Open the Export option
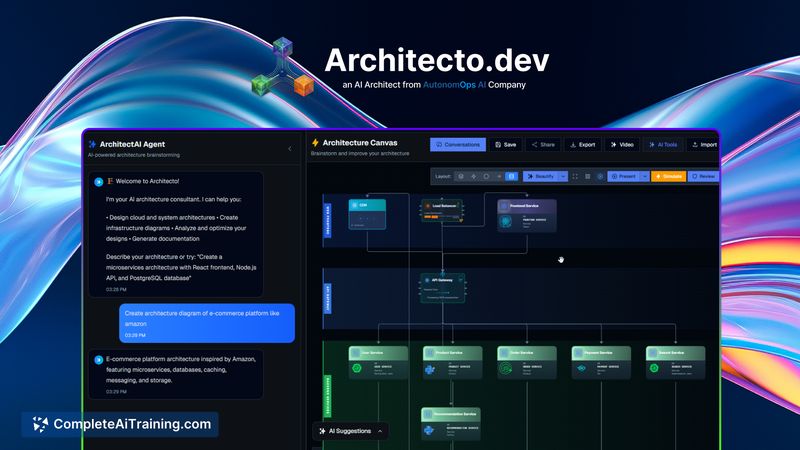Screen dimensions: 800x450 (x=583, y=145)
